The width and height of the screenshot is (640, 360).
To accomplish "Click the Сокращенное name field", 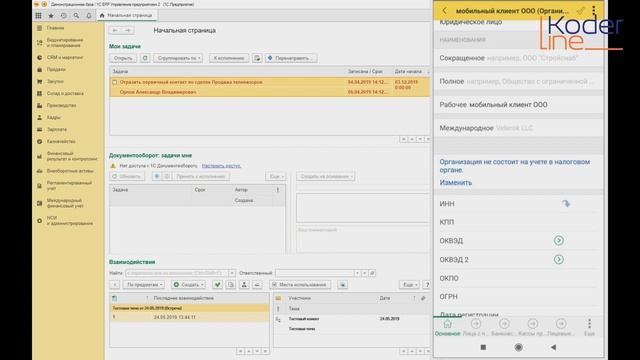I will (519, 58).
